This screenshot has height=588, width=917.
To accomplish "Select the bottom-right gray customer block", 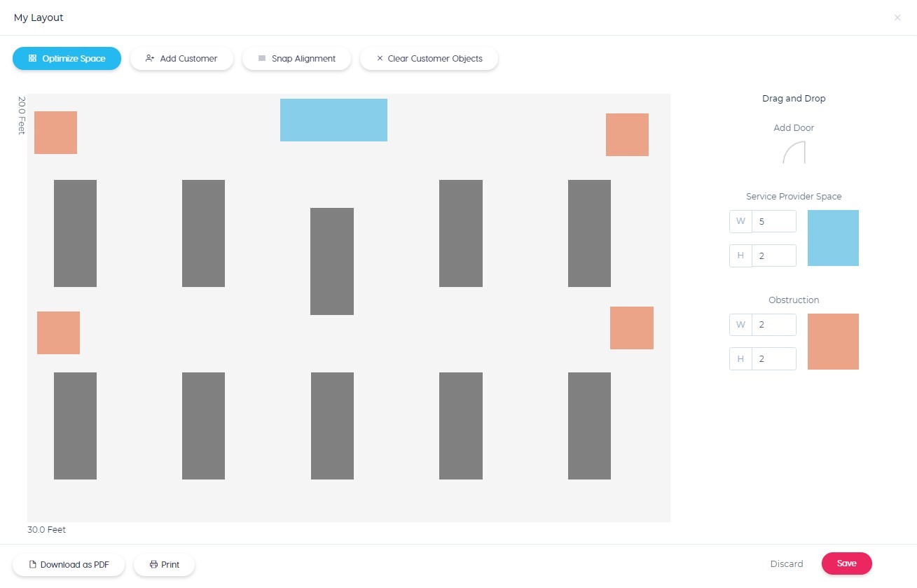I will (589, 426).
